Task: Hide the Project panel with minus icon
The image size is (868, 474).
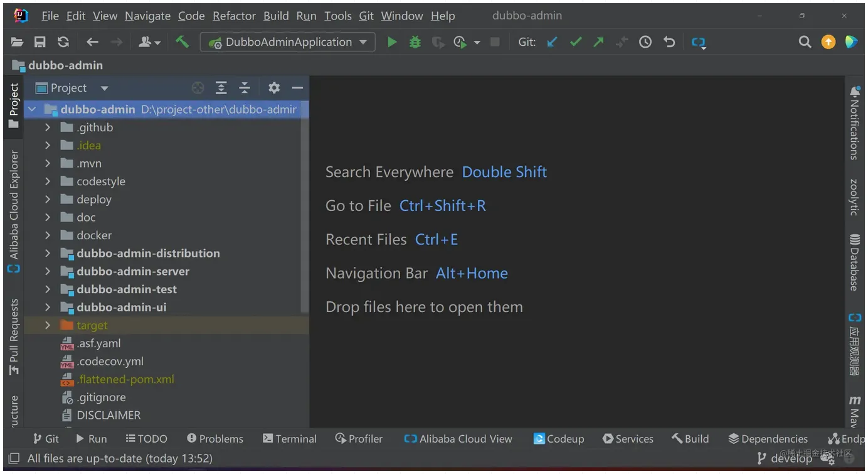Action: click(x=297, y=88)
